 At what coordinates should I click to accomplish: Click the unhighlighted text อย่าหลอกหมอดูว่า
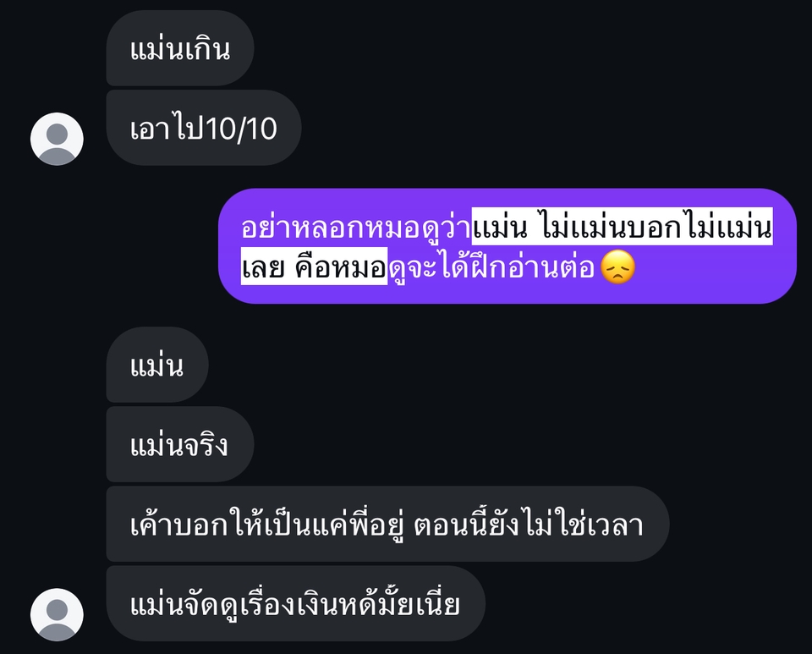click(x=356, y=227)
